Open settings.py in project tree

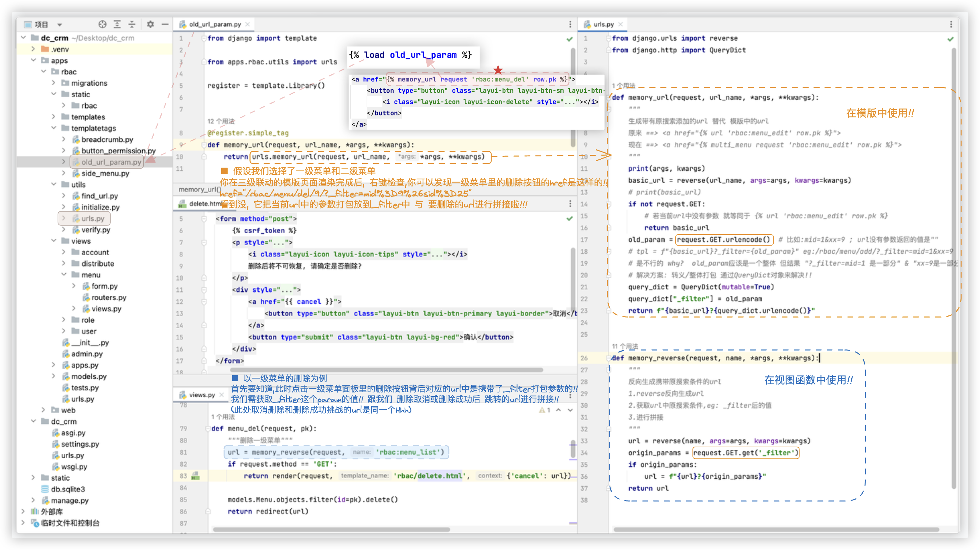click(80, 444)
